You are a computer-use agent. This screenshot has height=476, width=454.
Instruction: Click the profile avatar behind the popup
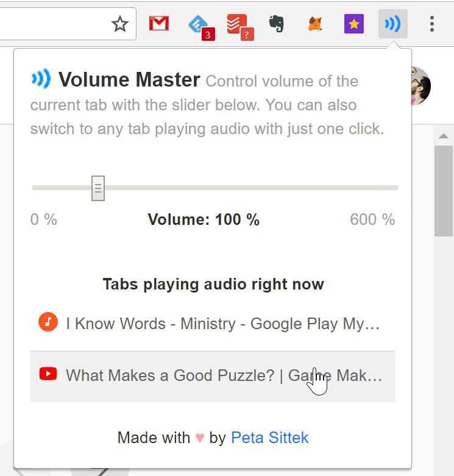tap(421, 86)
